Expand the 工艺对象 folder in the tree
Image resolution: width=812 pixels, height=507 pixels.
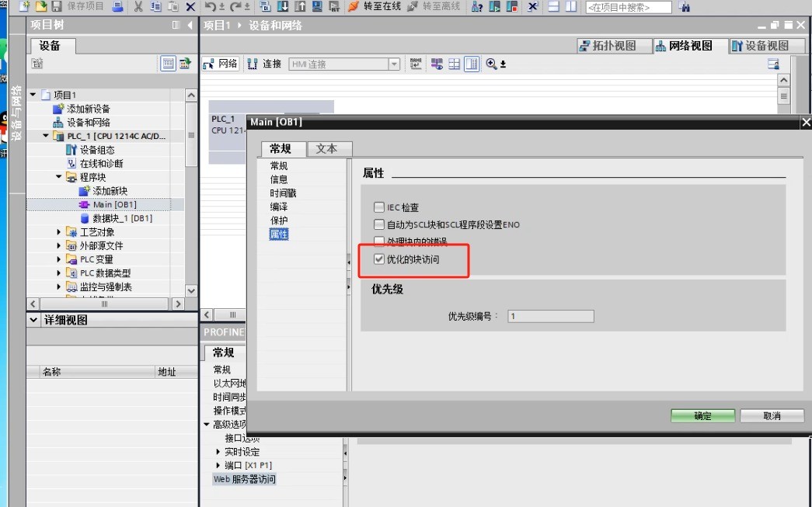click(x=60, y=232)
